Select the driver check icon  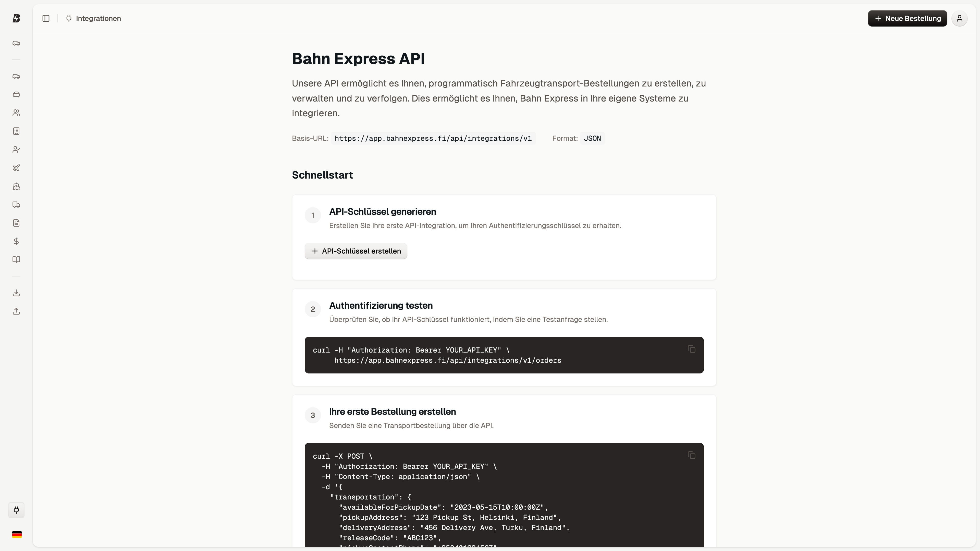[x=16, y=149]
